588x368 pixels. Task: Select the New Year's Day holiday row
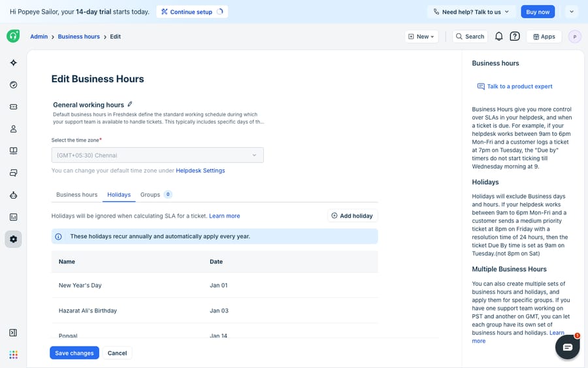[x=214, y=285]
